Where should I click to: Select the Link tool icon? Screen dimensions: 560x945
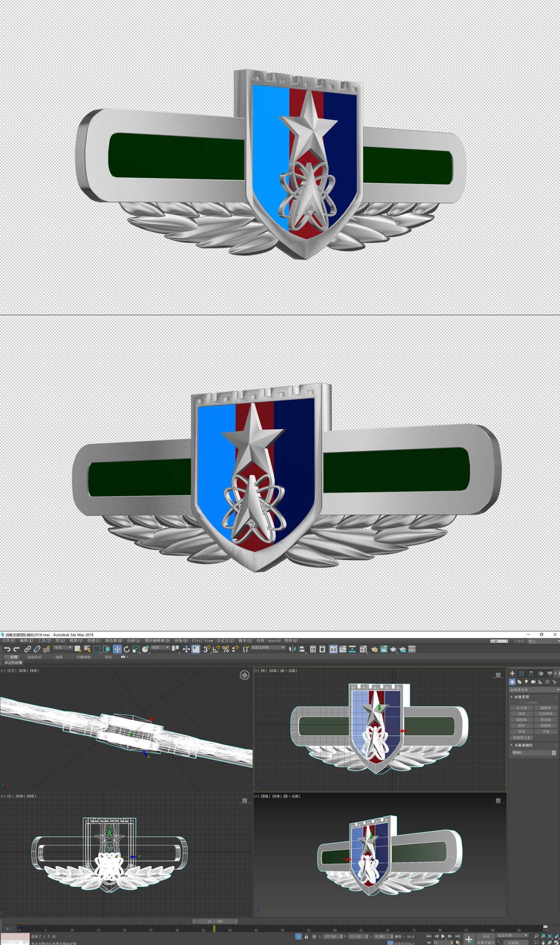tap(27, 649)
